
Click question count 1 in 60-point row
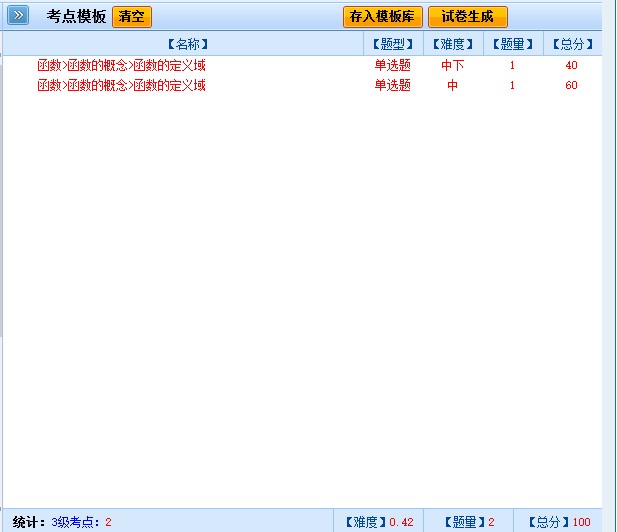tap(512, 85)
